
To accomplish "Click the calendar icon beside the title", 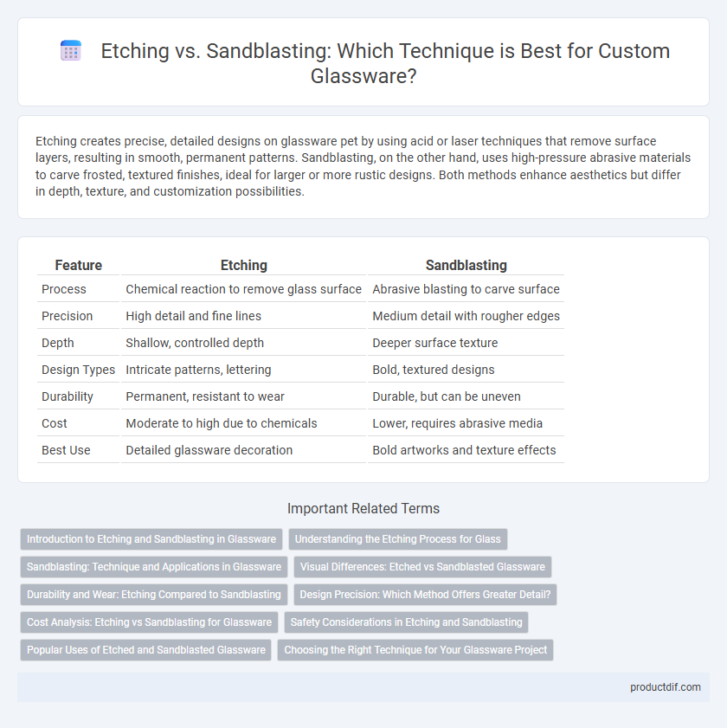I will [x=71, y=50].
